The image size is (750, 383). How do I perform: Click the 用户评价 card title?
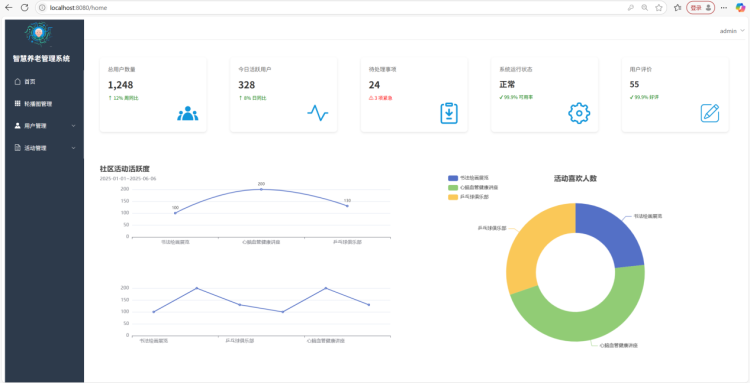click(640, 69)
